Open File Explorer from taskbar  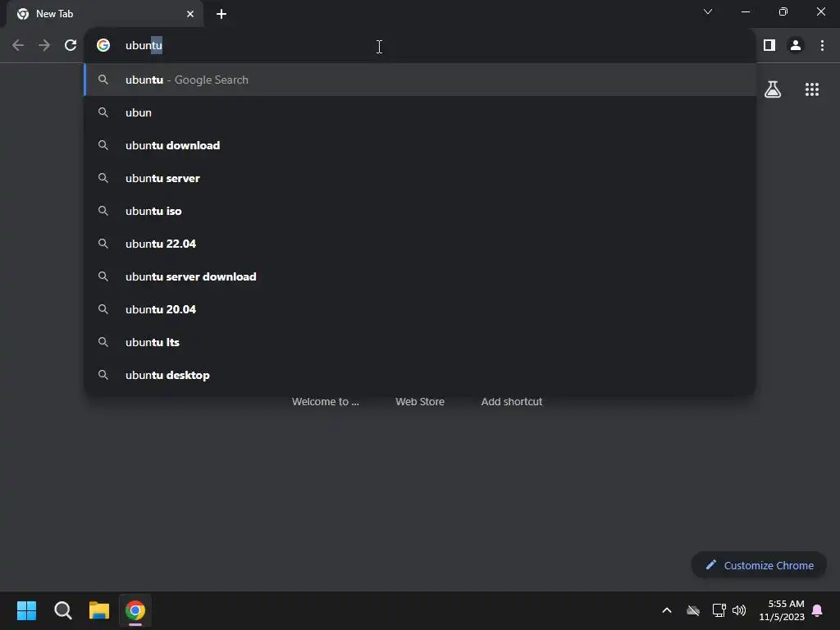(x=99, y=610)
